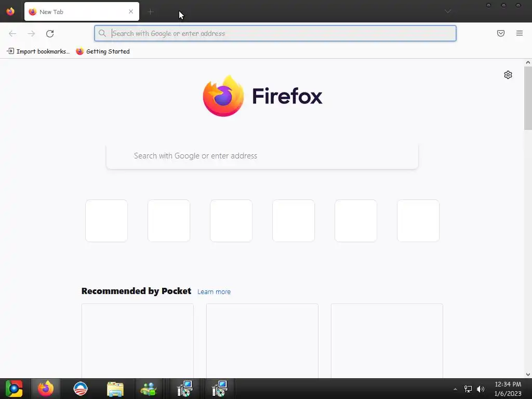Open the second top site tile
This screenshot has height=399, width=532.
[x=169, y=221]
